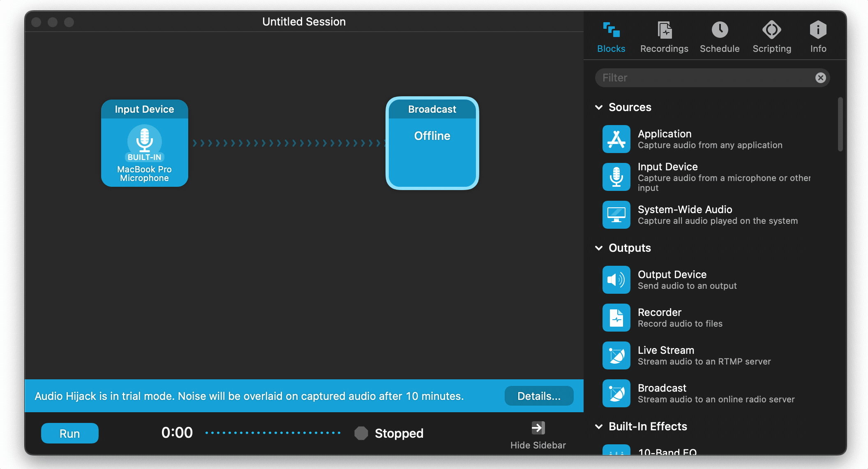868x469 pixels.
Task: Start the session with Run button
Action: (70, 433)
